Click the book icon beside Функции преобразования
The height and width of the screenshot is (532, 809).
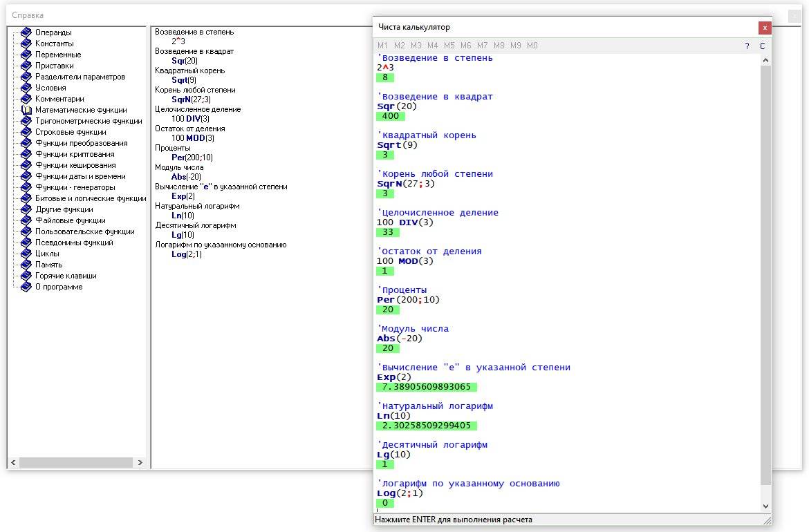pos(26,143)
